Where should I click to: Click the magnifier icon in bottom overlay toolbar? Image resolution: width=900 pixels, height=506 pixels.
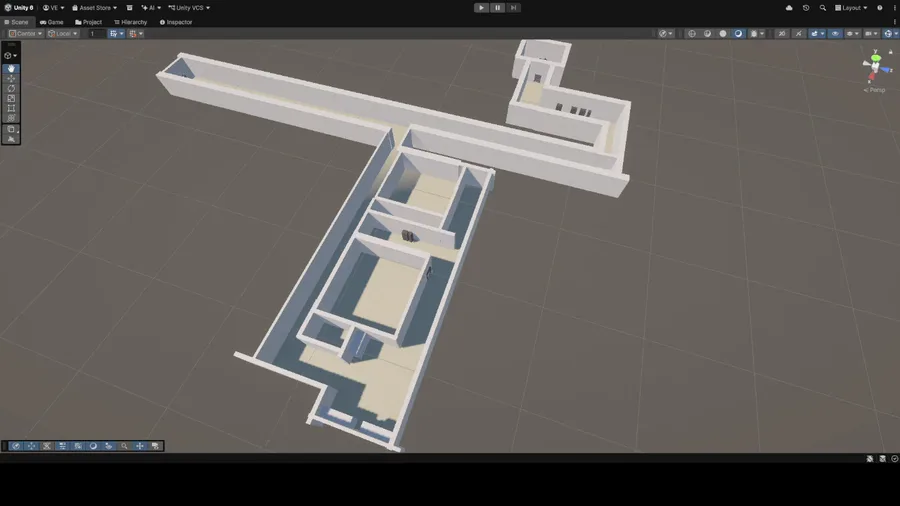click(124, 446)
